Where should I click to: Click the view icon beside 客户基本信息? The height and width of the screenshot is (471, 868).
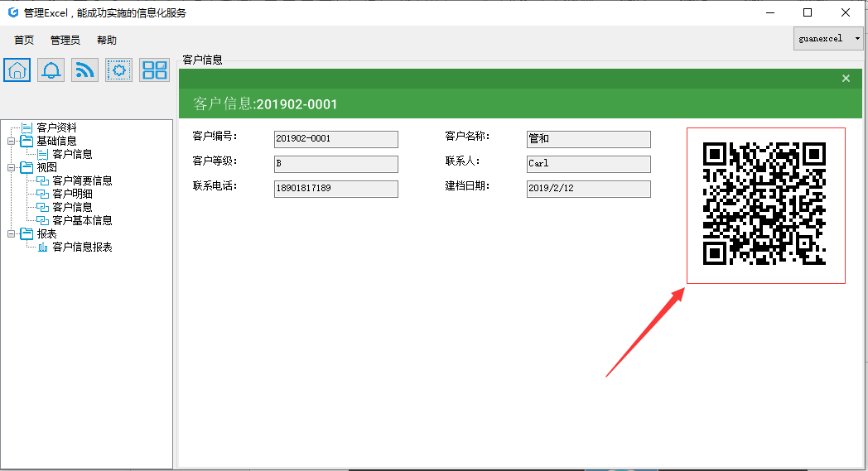[x=42, y=220]
